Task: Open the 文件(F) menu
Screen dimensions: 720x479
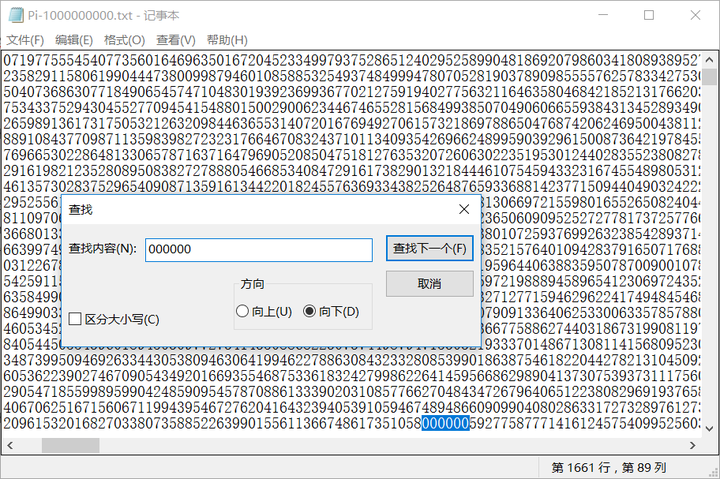Action: (x=25, y=40)
